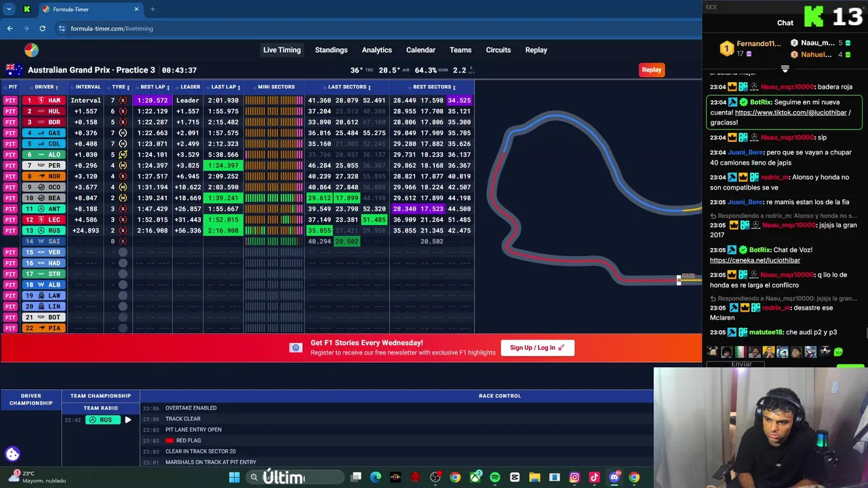Image resolution: width=868 pixels, height=488 pixels.
Task: Open the ceneka.net/luciothibar chat link
Action: tap(755, 260)
